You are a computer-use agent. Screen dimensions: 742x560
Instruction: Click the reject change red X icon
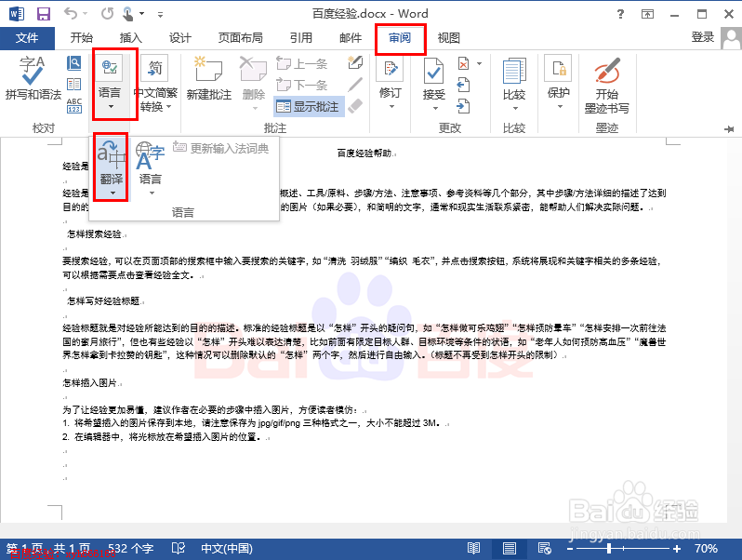coord(464,63)
